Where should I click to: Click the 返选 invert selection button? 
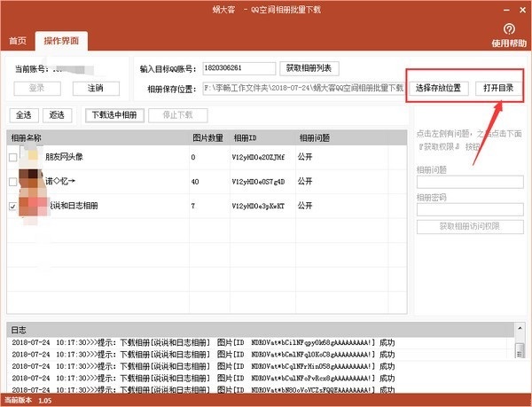pos(57,115)
